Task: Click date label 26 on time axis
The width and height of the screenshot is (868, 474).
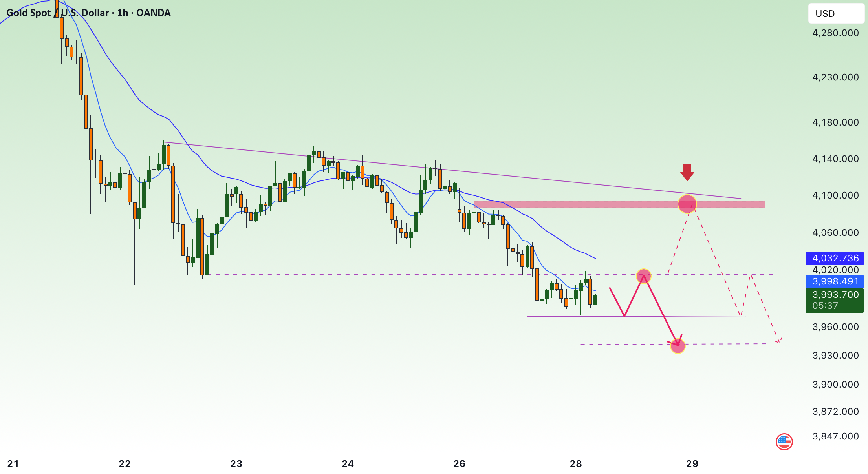Action: pyautogui.click(x=459, y=464)
